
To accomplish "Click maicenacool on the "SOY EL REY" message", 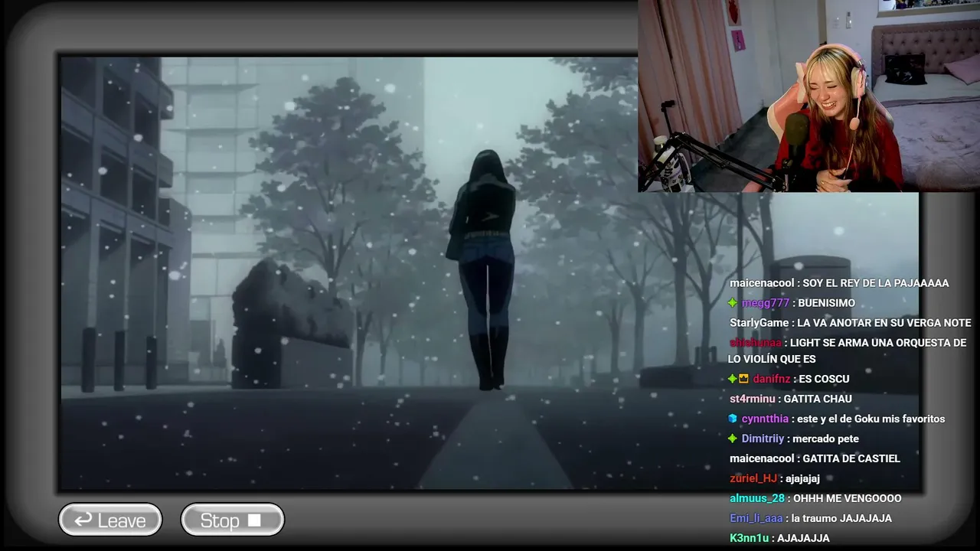I will [762, 283].
